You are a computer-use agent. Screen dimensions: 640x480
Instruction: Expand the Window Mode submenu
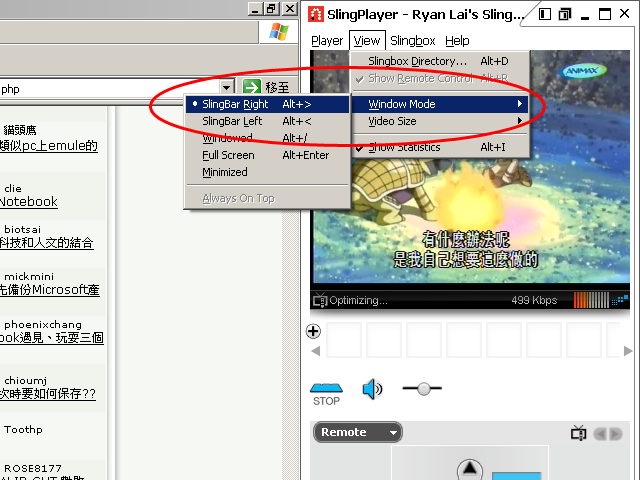click(x=440, y=104)
